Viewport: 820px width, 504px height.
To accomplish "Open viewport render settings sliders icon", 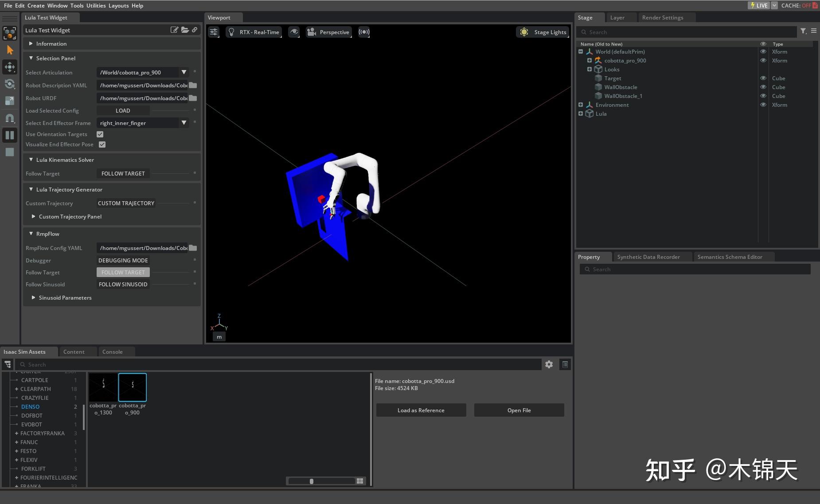I will point(214,31).
